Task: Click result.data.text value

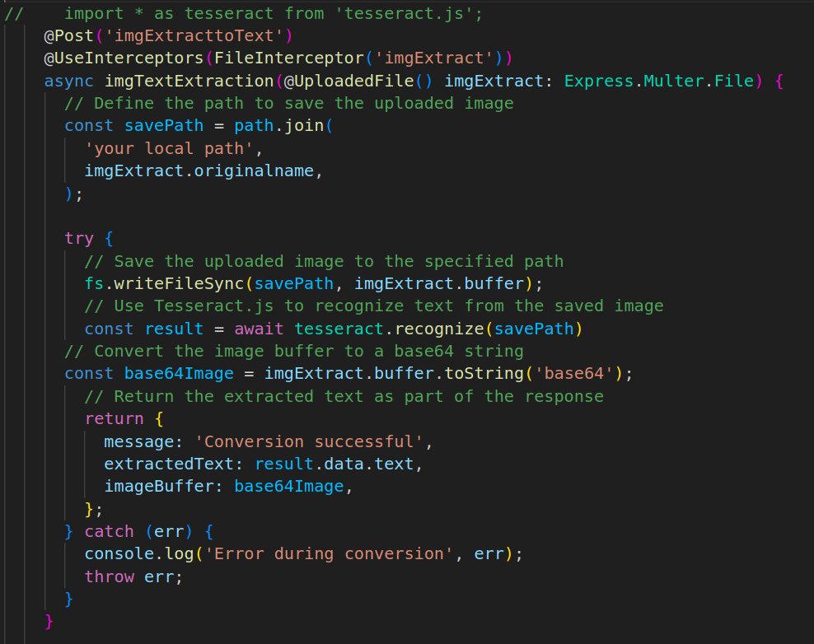Action: [334, 464]
